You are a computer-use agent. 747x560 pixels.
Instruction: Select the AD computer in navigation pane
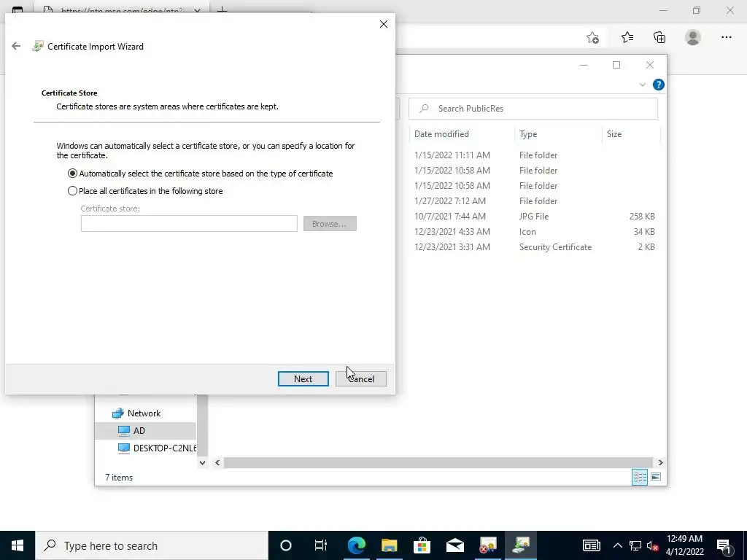[x=139, y=430]
